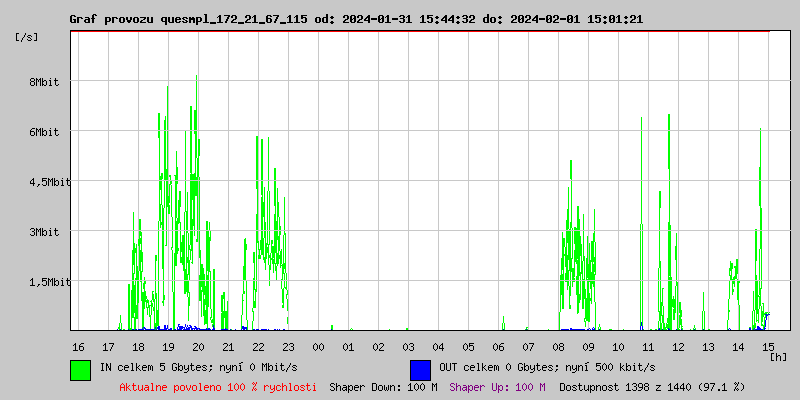Click the purple 'Shaper Up: 100 M' text

click(x=497, y=386)
